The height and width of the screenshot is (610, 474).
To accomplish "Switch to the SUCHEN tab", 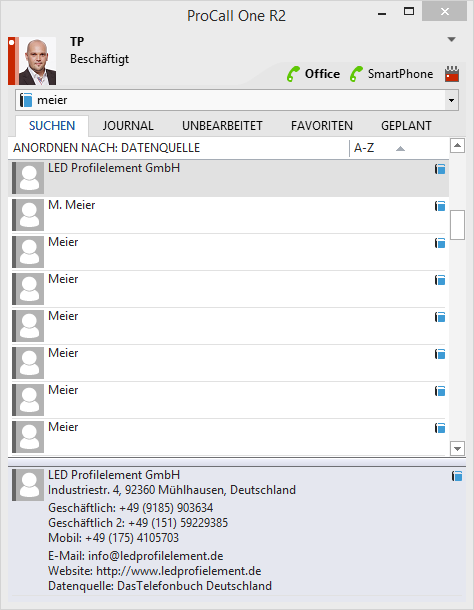I will 52,126.
